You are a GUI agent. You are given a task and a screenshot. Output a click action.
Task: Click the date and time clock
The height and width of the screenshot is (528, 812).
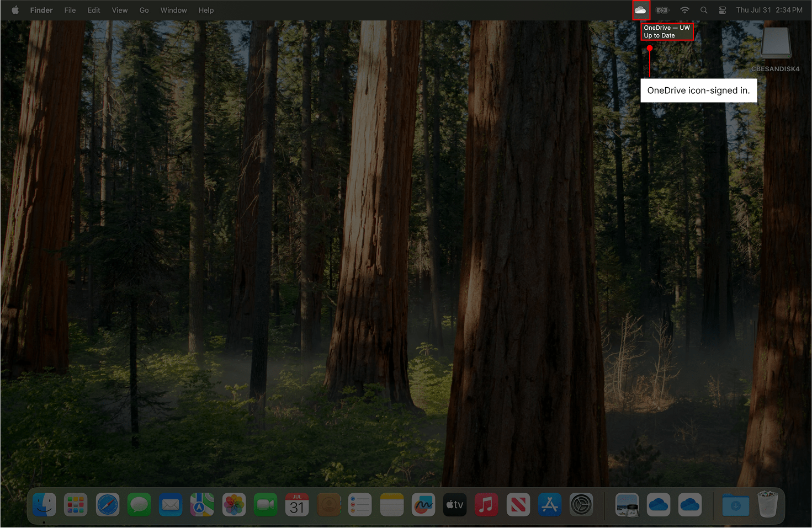pos(769,10)
